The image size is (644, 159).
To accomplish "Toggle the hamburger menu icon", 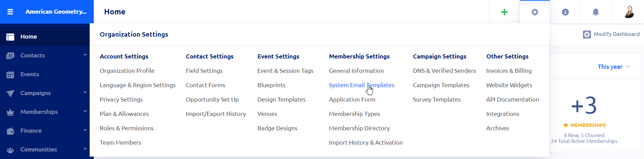I will [x=10, y=12].
